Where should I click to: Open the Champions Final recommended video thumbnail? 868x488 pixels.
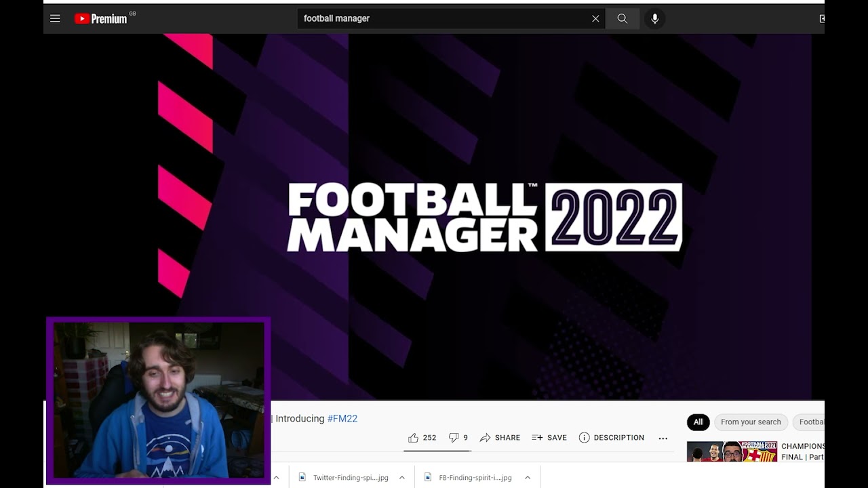coord(732,451)
